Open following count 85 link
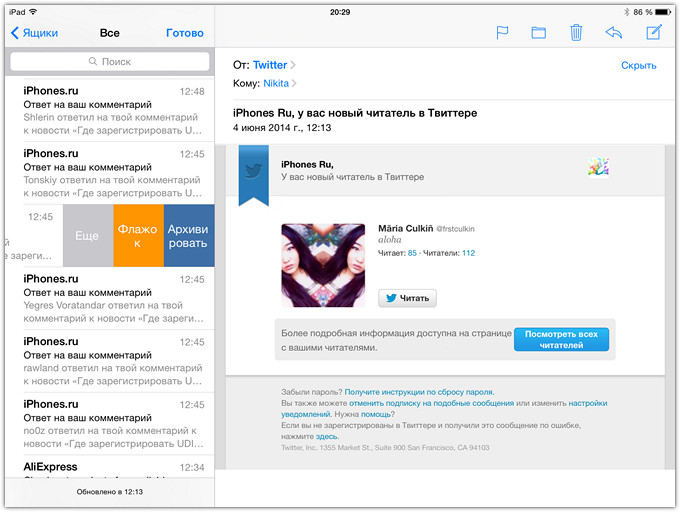 [x=412, y=253]
